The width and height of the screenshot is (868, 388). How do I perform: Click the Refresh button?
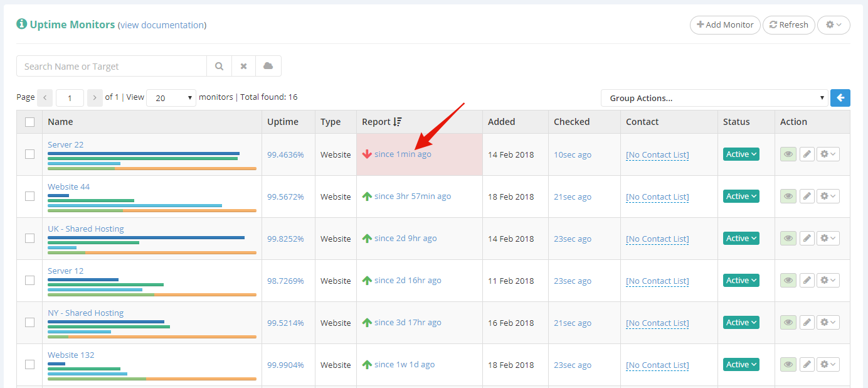click(x=789, y=24)
